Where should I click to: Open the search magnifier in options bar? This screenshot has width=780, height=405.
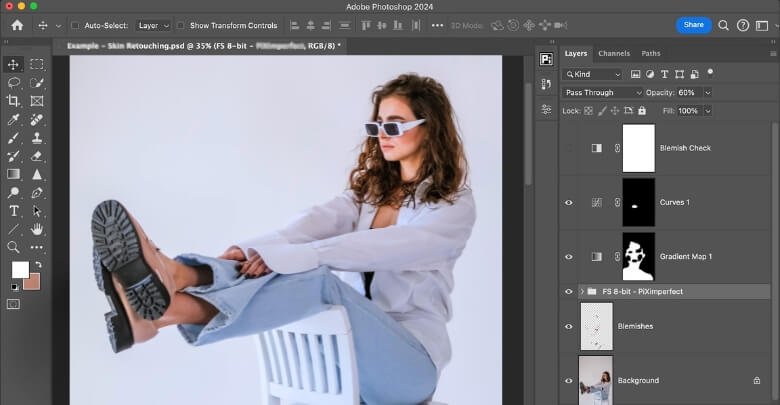coord(723,25)
